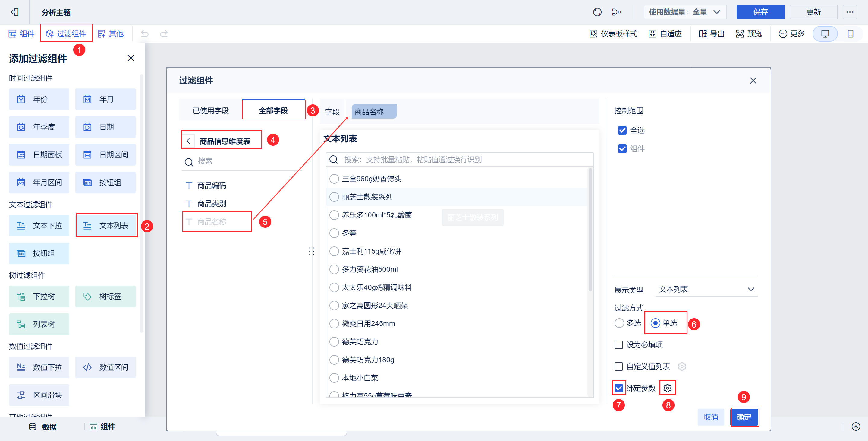
Task: Select the 日期面板 filter component
Action: 39,155
